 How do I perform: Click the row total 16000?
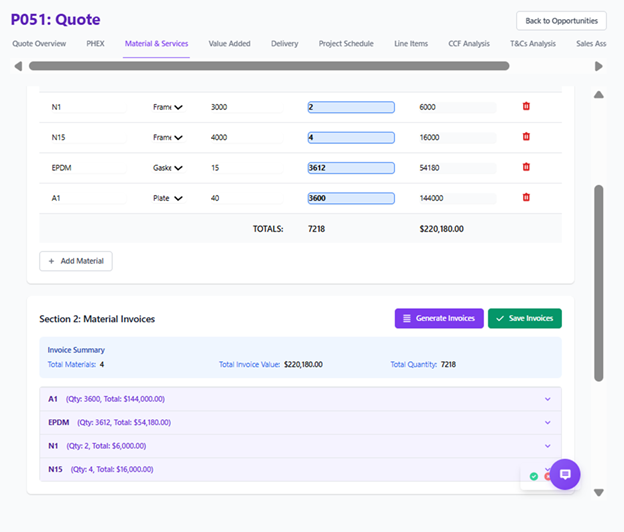pos(457,137)
